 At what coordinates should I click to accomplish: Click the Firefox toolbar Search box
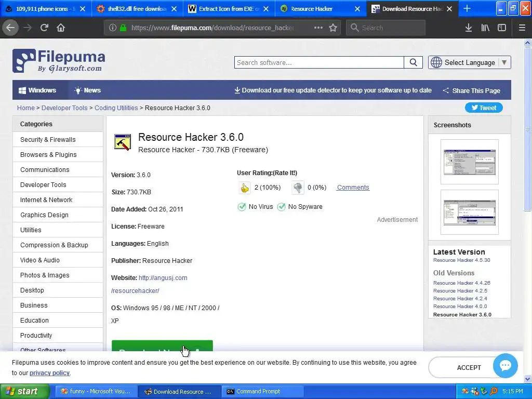[385, 28]
